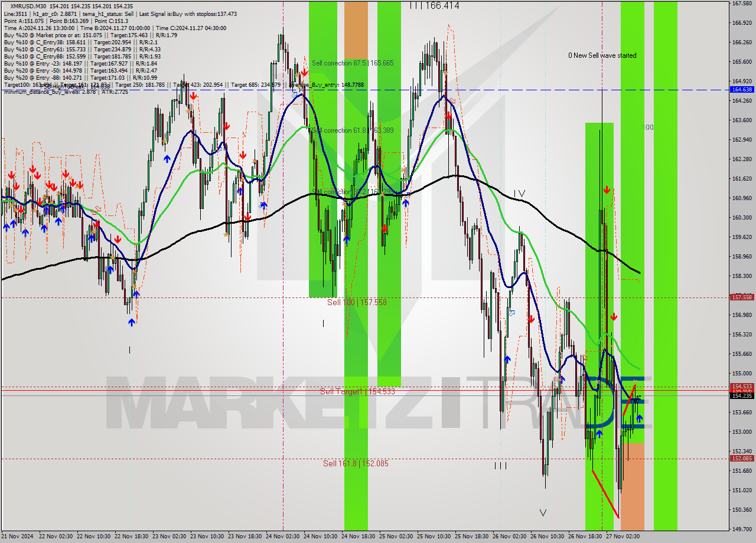The image size is (756, 543).
Task: Click the 154.235 current price tag
Action: [x=741, y=395]
